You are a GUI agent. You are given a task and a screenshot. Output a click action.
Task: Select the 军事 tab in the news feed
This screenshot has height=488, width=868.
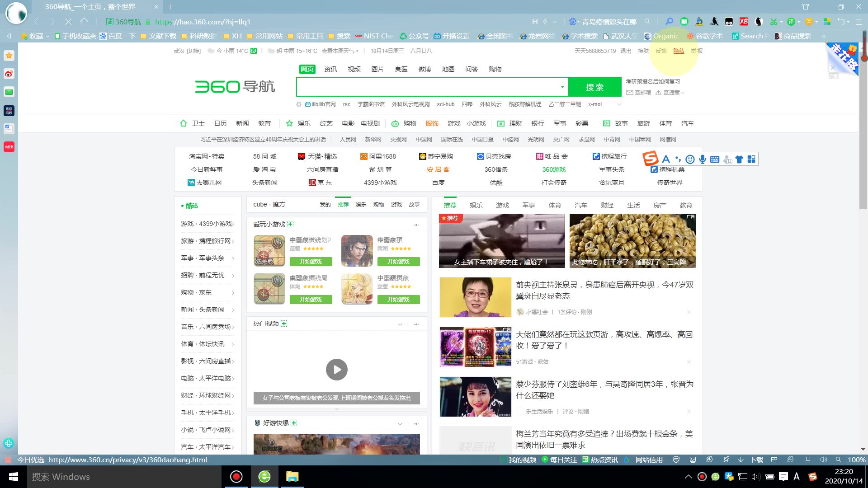pos(528,205)
